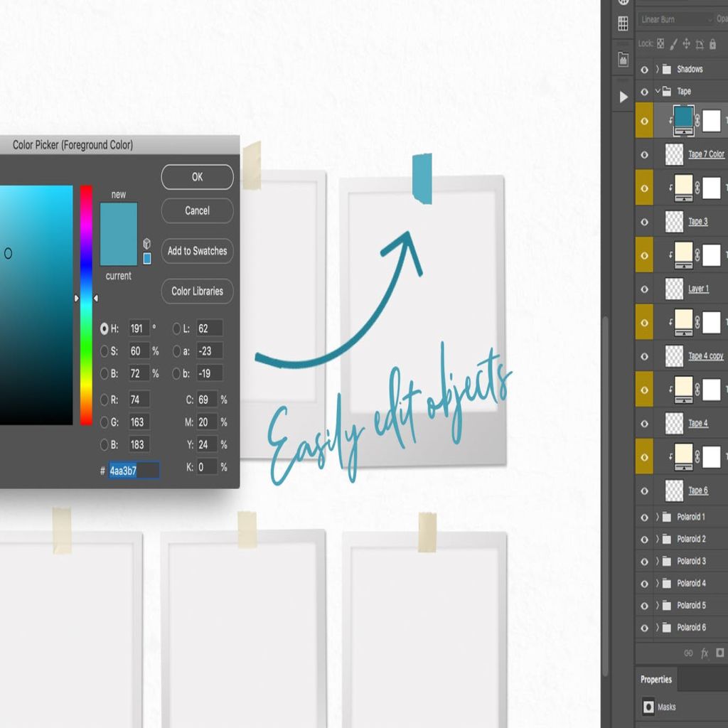The width and height of the screenshot is (728, 728).
Task: Expand the Polaroid 1 group
Action: point(658,517)
